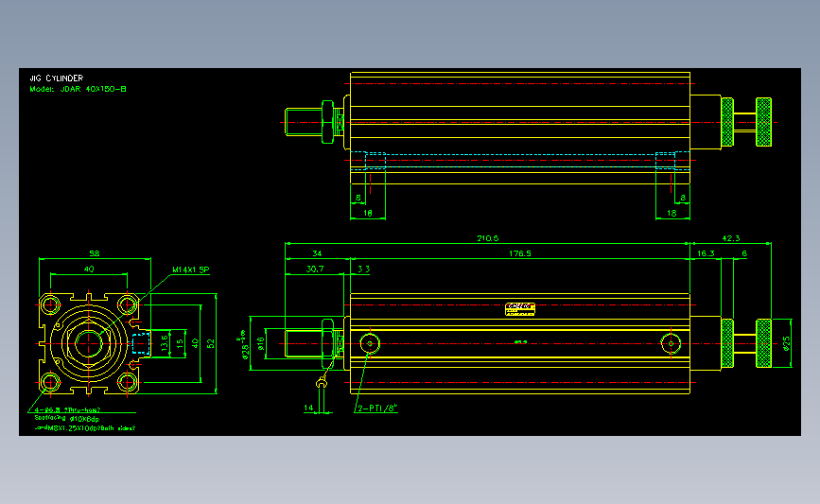This screenshot has height=504, width=820.
Task: Click the 'Spotfacing ø10X8dp' note
Action: tap(67, 419)
